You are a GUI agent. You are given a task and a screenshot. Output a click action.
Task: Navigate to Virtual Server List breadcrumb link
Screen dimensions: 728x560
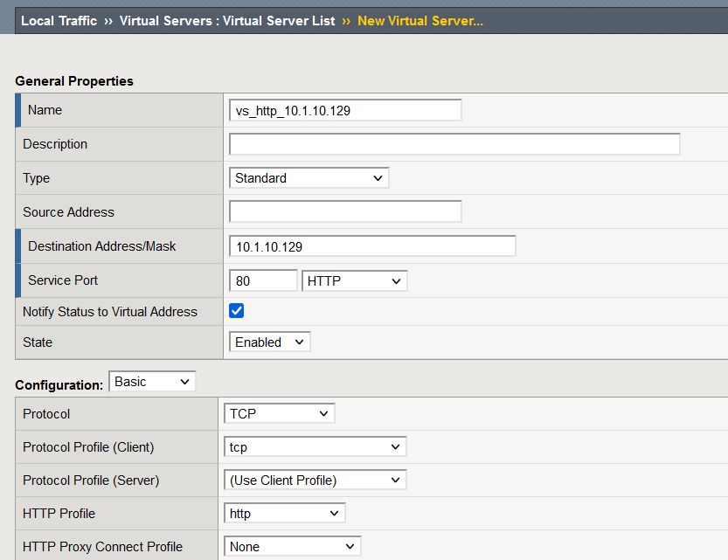point(227,21)
